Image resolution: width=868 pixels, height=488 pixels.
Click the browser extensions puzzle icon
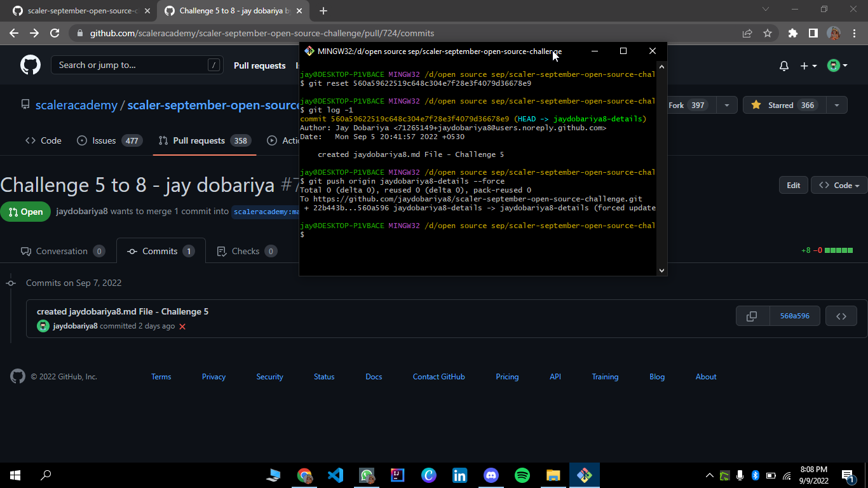tap(792, 33)
